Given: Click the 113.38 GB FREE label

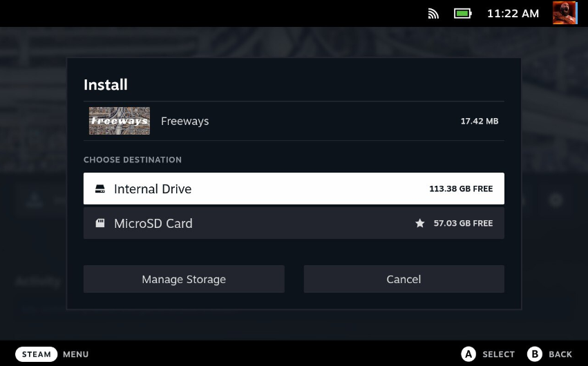Looking at the screenshot, I should (x=461, y=189).
